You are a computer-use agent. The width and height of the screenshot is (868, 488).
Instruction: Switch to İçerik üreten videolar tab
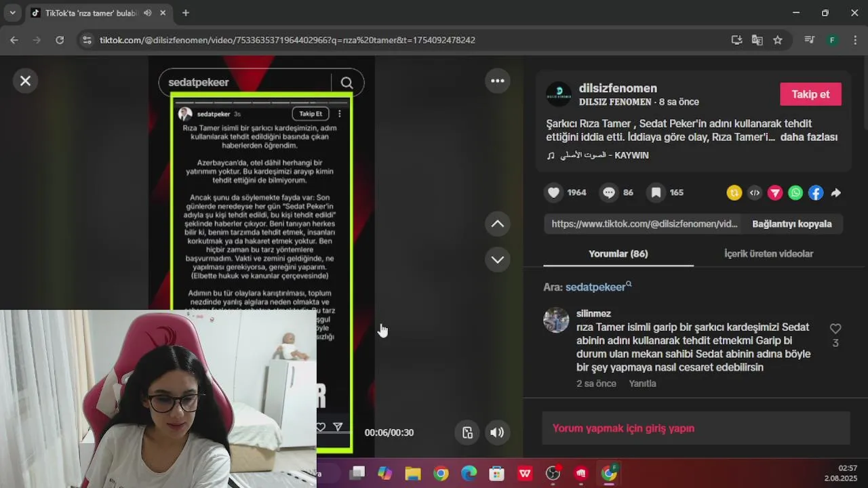pos(768,253)
